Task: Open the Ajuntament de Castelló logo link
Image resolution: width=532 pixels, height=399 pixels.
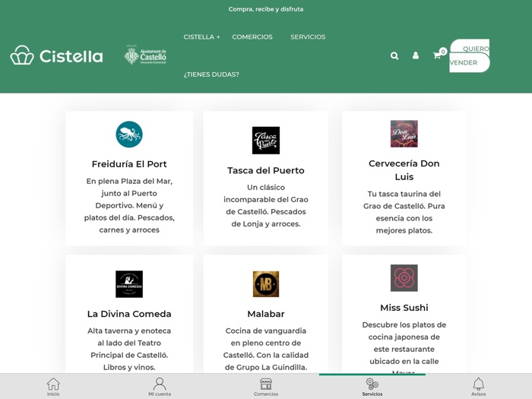Action: [146, 55]
